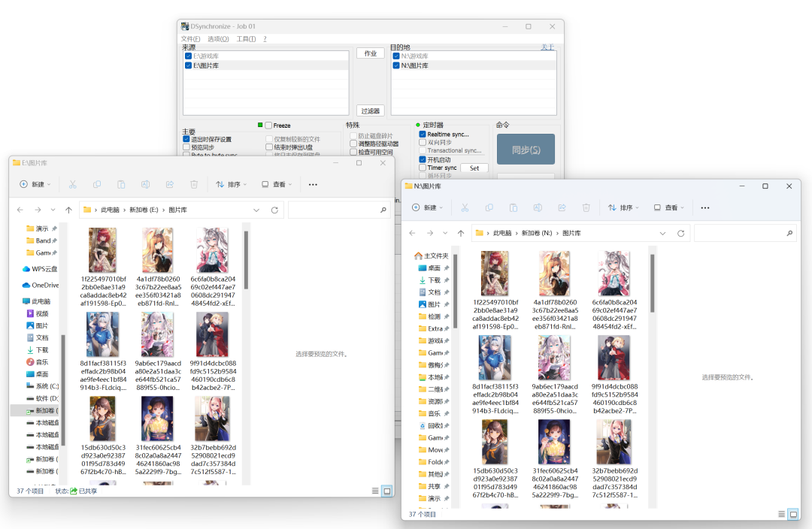The width and height of the screenshot is (812, 529).
Task: Open 查看 dropdown in N:\图片库 window
Action: tap(669, 207)
